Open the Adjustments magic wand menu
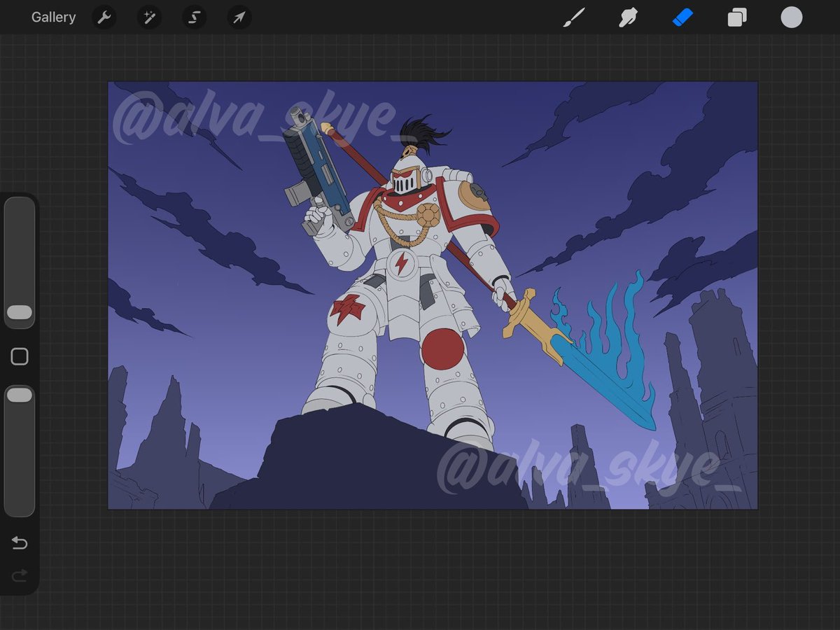This screenshot has height=630, width=840. [x=149, y=17]
